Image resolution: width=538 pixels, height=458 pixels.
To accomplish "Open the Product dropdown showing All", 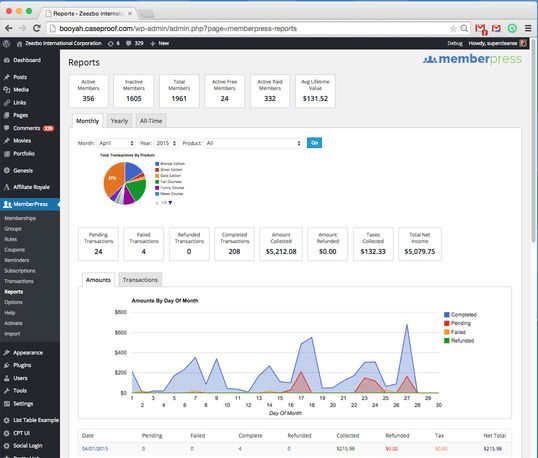I will tap(253, 143).
